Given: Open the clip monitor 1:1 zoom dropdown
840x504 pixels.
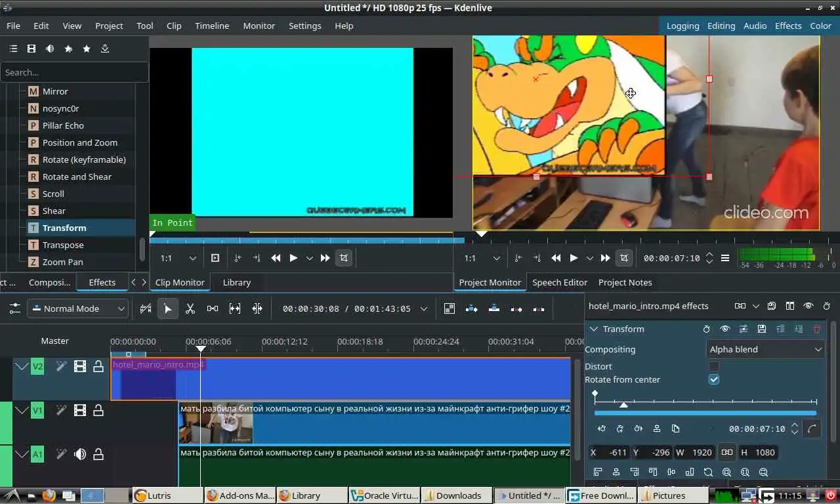Looking at the screenshot, I should click(x=178, y=258).
